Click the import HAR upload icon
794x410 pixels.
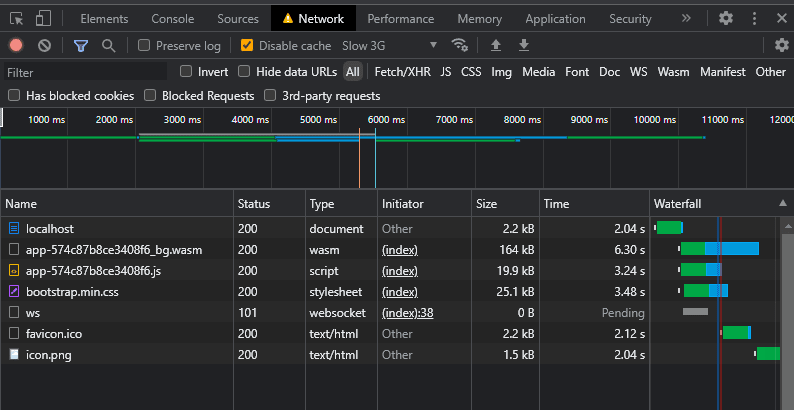[x=495, y=45]
